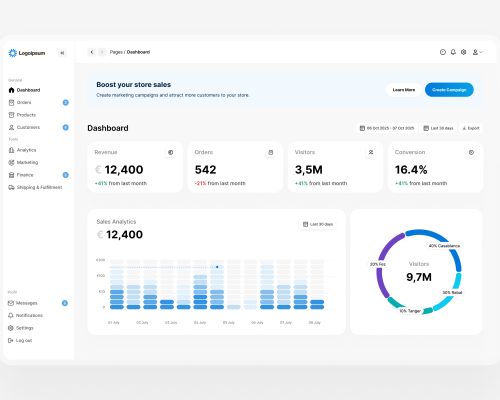Collapse the sidebar with the arrow icon
This screenshot has width=500, height=400.
pos(62,53)
